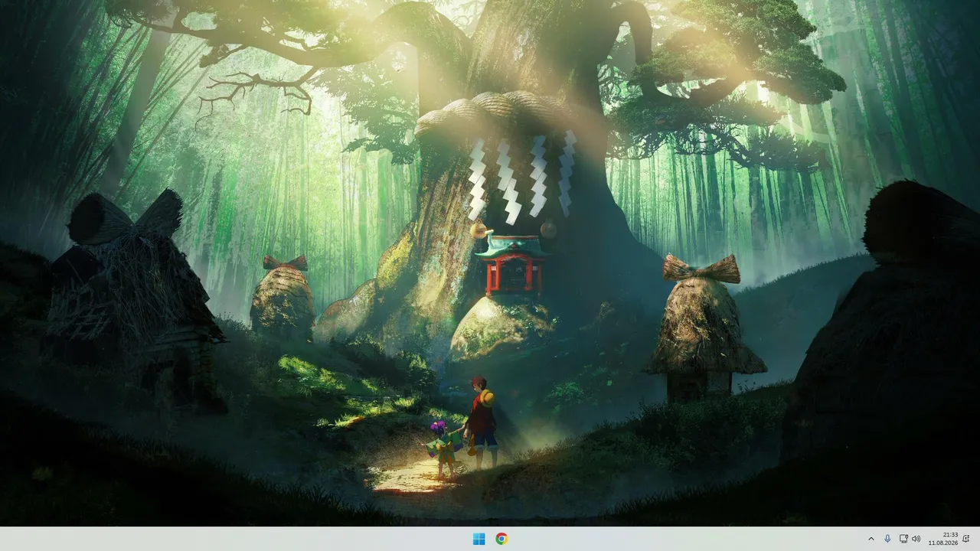Open the Windows Start menu
This screenshot has height=551, width=980.
pos(479,539)
